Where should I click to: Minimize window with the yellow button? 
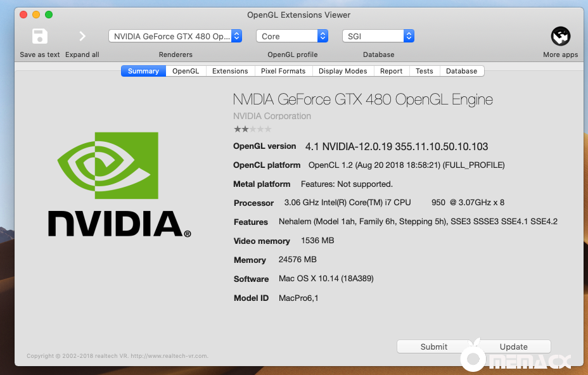click(36, 15)
